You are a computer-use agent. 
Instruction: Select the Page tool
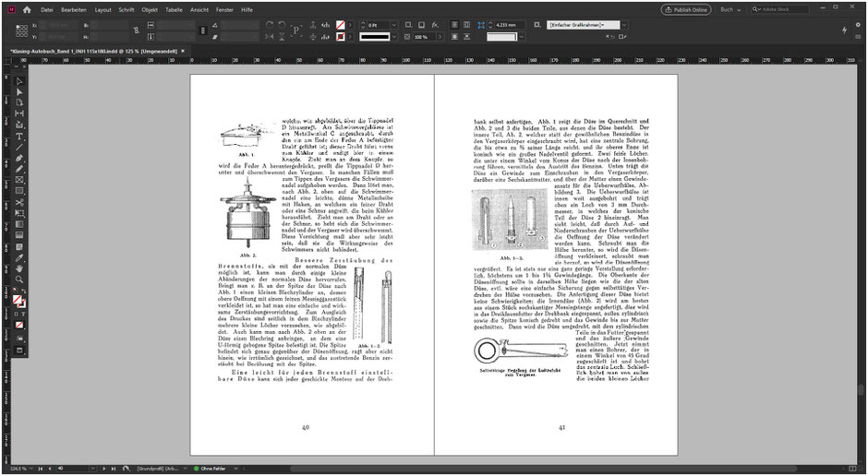coord(19,102)
